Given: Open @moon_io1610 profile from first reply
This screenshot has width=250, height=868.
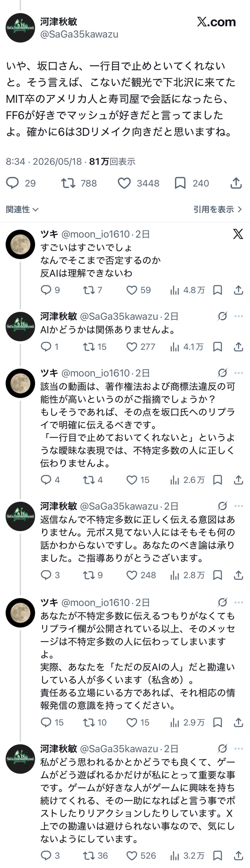Looking at the screenshot, I should [96, 234].
